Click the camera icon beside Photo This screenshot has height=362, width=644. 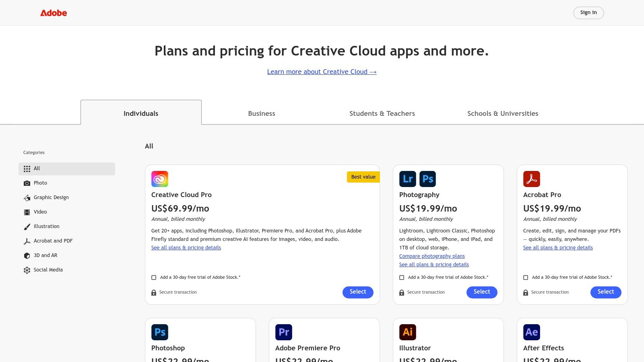click(27, 183)
